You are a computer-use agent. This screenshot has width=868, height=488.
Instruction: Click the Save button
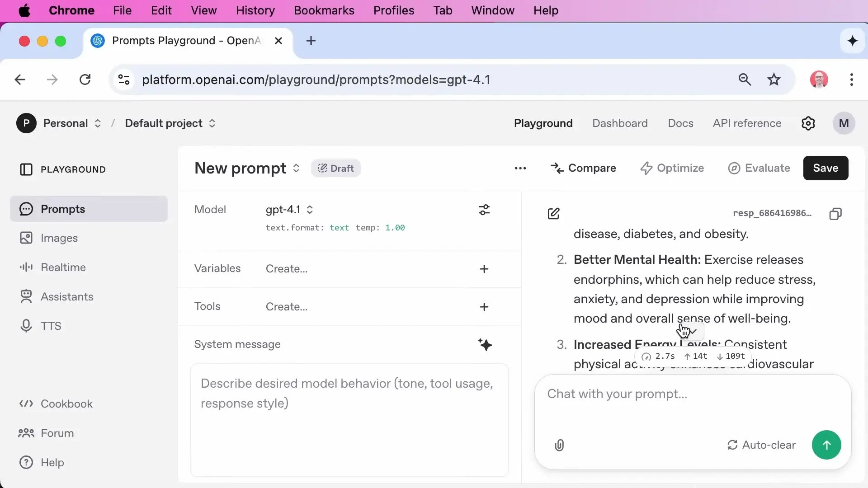[826, 168]
